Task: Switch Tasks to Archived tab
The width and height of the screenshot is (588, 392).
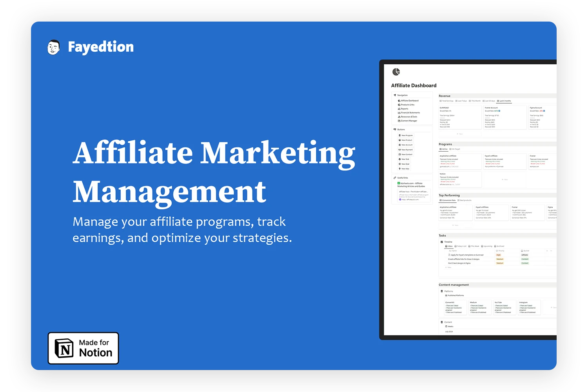Action: click(499, 246)
